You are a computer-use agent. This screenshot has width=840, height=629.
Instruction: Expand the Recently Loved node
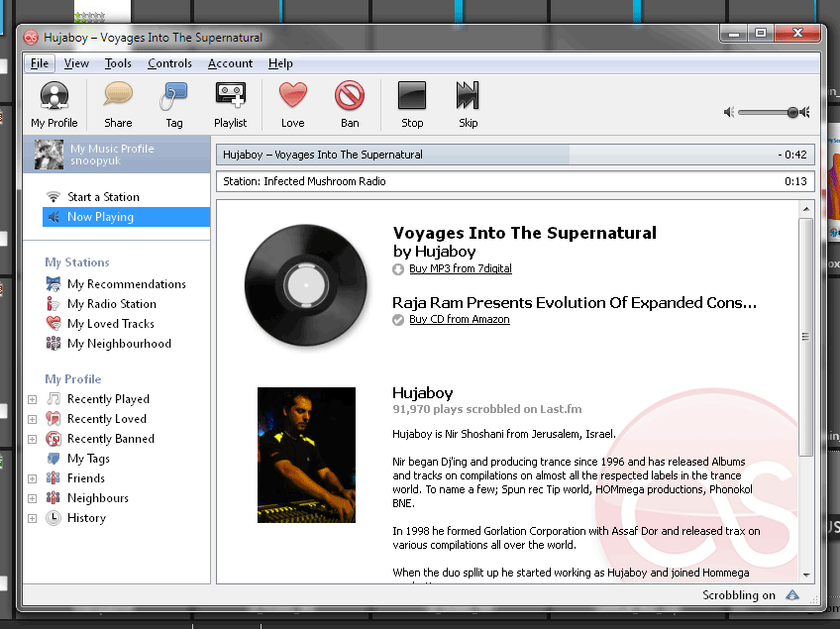32,420
